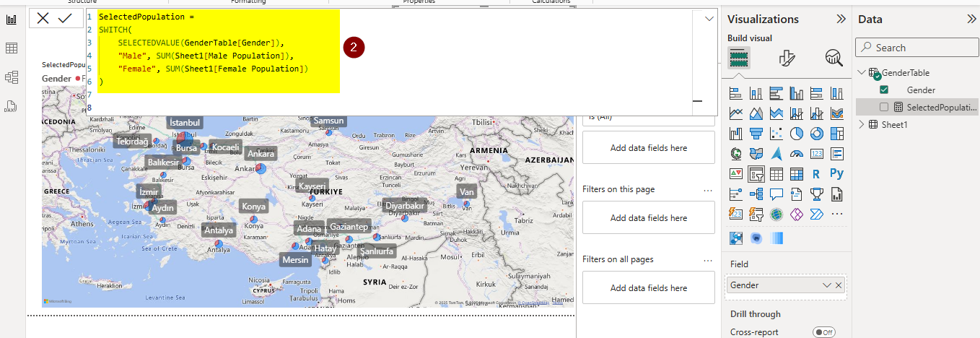
Task: Check the SelectedPopulation measure checkbox
Action: pyautogui.click(x=884, y=108)
